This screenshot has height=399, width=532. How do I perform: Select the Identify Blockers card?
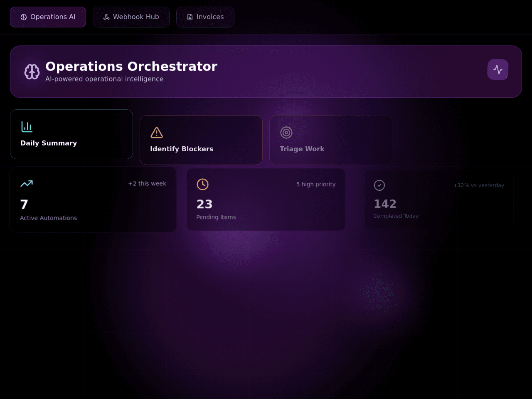point(201,140)
